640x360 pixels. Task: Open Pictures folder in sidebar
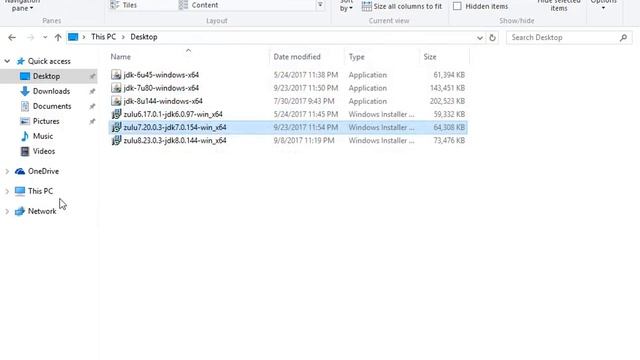click(x=46, y=121)
